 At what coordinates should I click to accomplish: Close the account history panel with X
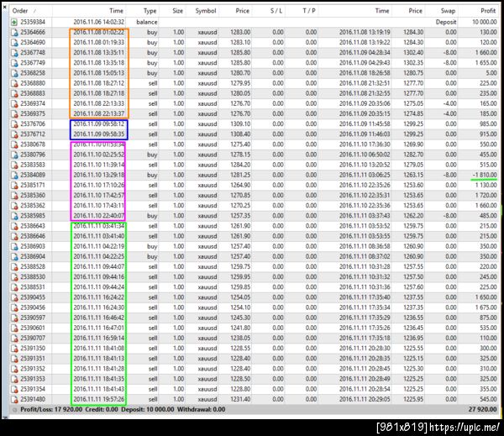coord(4,6)
